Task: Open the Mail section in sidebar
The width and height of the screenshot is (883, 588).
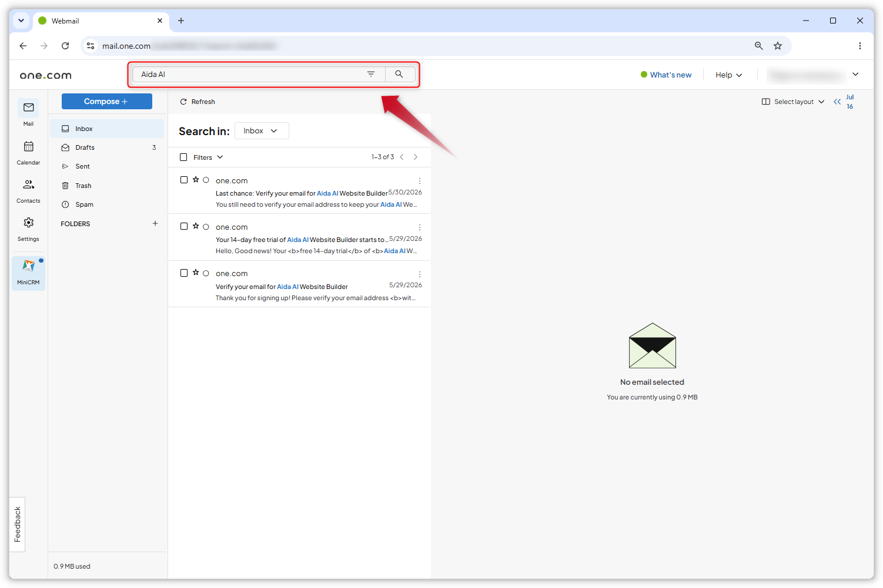Action: [x=28, y=113]
